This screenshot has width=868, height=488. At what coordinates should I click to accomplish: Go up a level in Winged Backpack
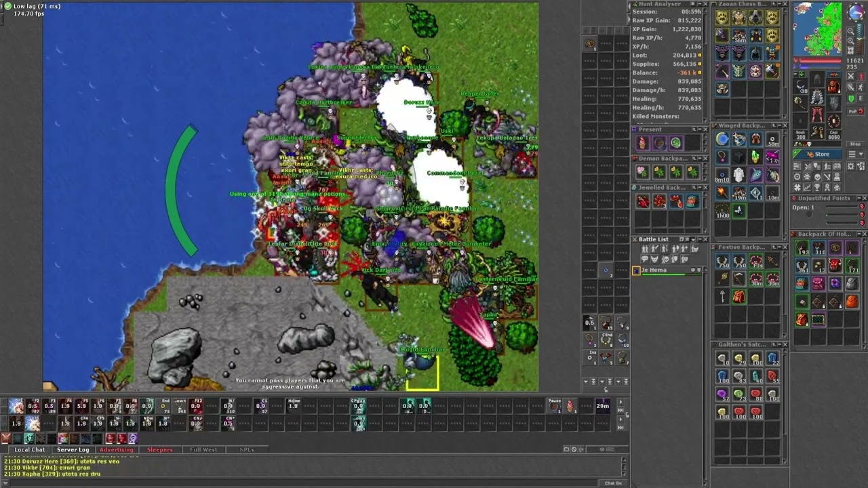coord(774,125)
